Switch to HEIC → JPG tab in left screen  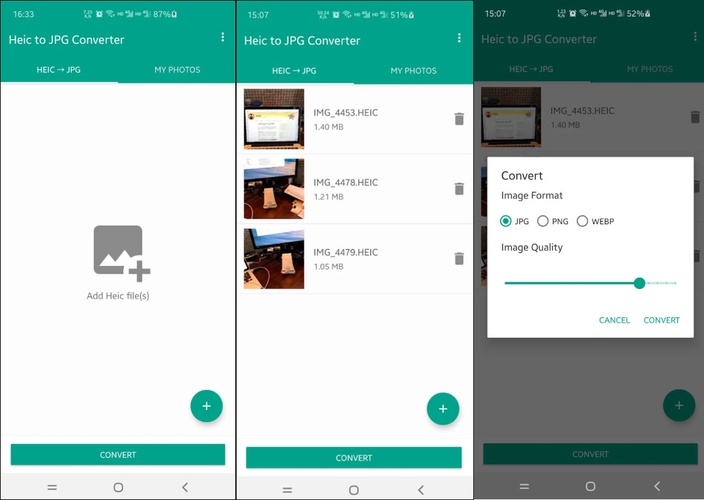[x=59, y=70]
